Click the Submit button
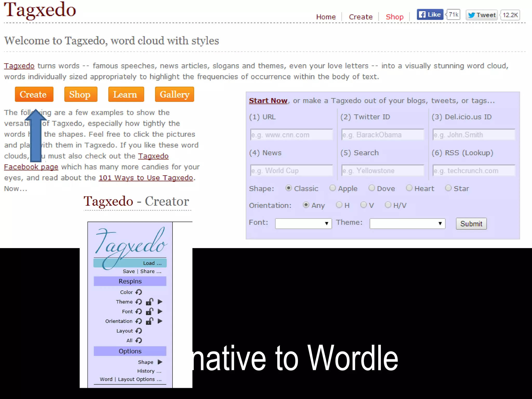 pyautogui.click(x=471, y=224)
